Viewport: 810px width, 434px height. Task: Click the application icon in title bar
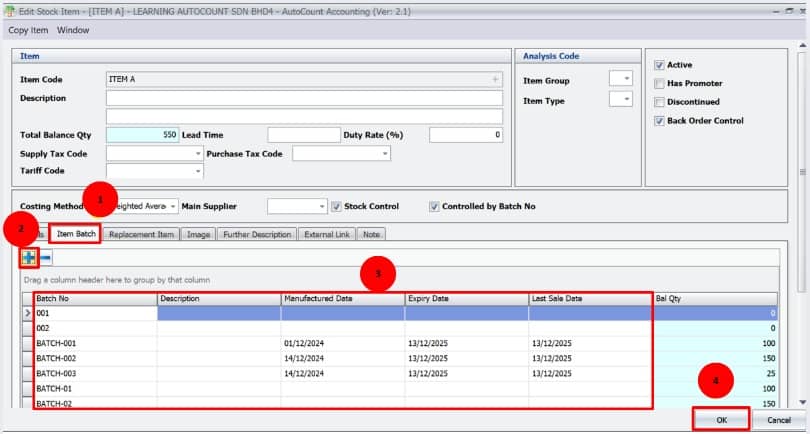[10, 9]
